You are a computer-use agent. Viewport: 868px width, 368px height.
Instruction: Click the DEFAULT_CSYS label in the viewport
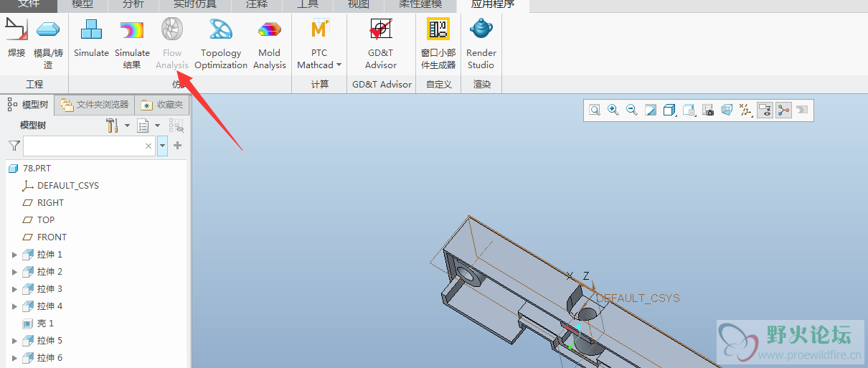pos(638,298)
